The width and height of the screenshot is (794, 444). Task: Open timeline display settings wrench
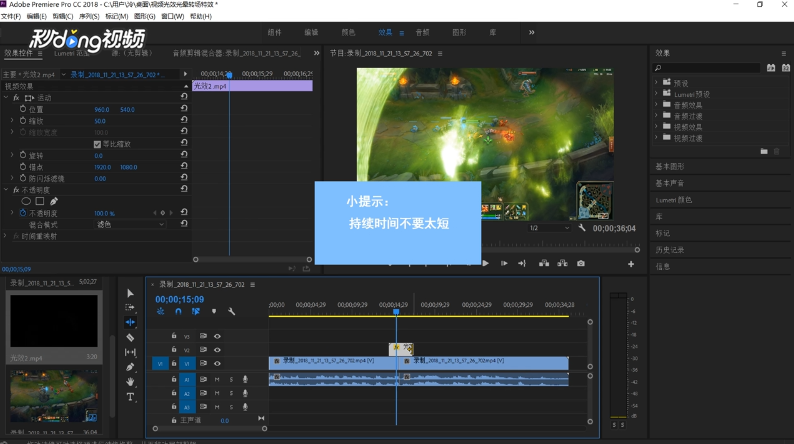coord(231,311)
